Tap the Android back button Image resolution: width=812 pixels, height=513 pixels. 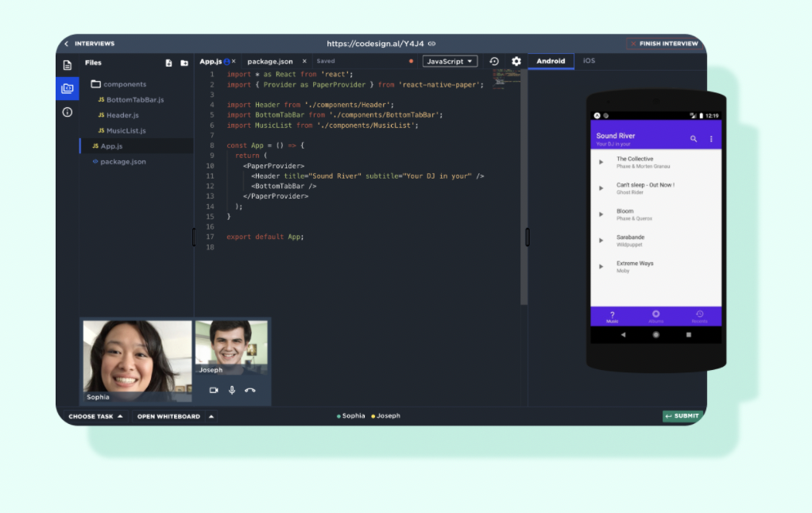click(x=623, y=335)
